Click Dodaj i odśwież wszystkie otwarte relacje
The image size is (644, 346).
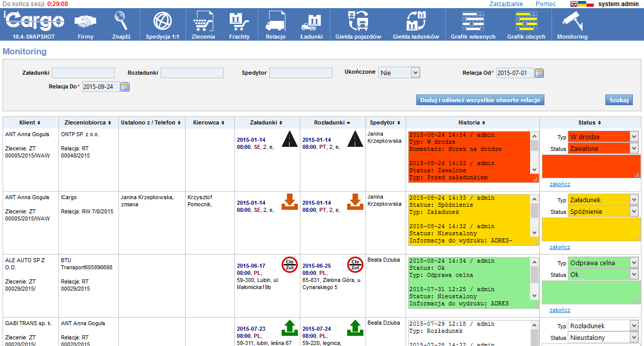[x=480, y=100]
